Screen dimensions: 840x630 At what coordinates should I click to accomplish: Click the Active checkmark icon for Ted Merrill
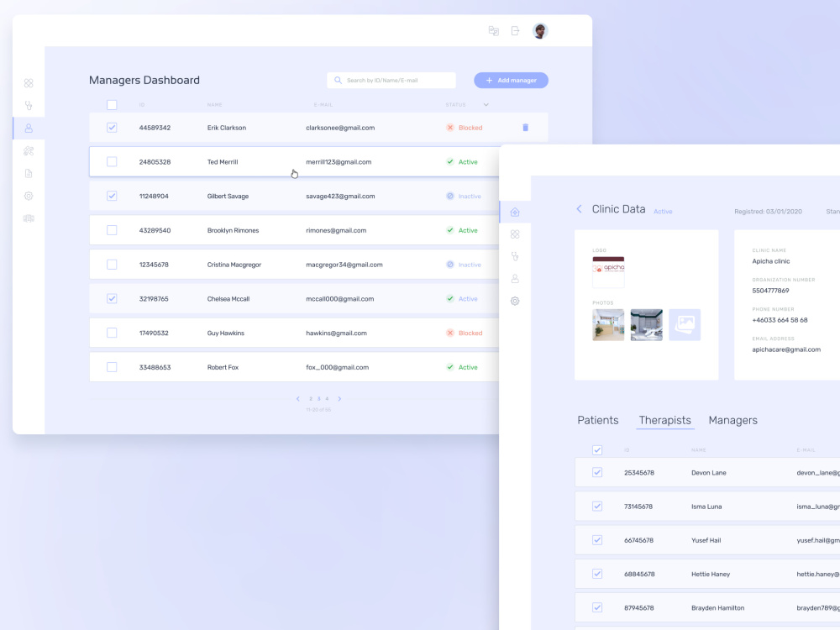point(450,162)
